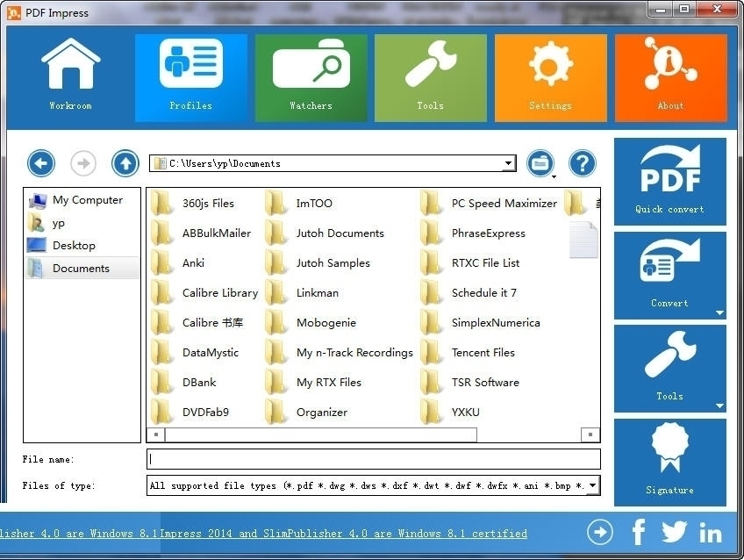Image resolution: width=744 pixels, height=560 pixels.
Task: Click the Windows 8.1 certified news link
Action: (x=344, y=534)
